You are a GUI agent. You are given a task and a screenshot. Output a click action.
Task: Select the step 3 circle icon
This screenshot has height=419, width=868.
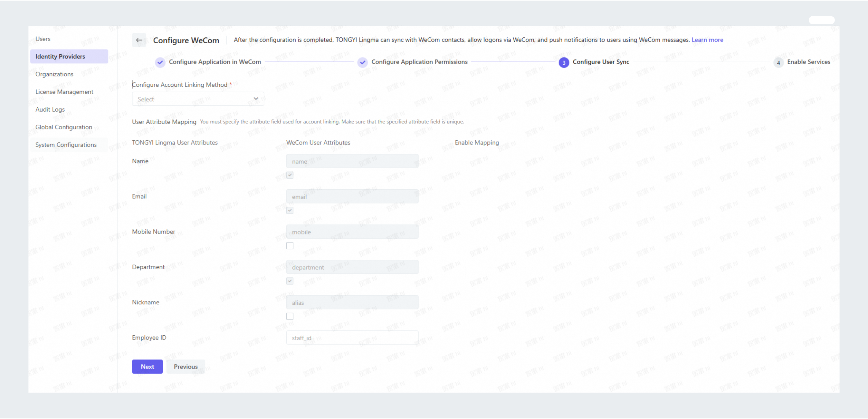(x=564, y=62)
